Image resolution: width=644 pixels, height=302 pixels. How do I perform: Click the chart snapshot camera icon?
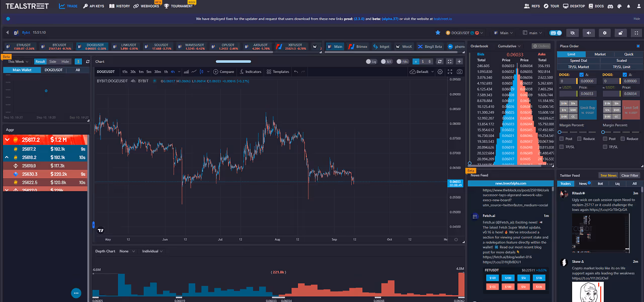[459, 71]
